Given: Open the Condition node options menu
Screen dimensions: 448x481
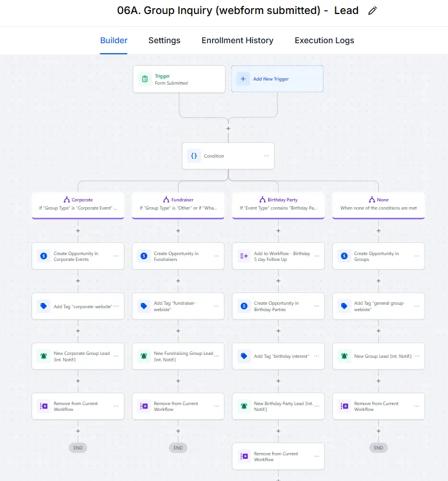Looking at the screenshot, I should (x=266, y=156).
